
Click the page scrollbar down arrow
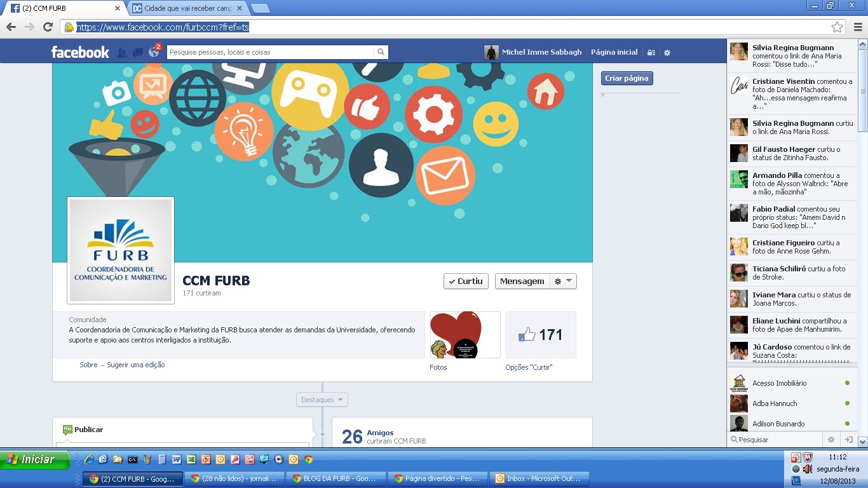pos(862,441)
